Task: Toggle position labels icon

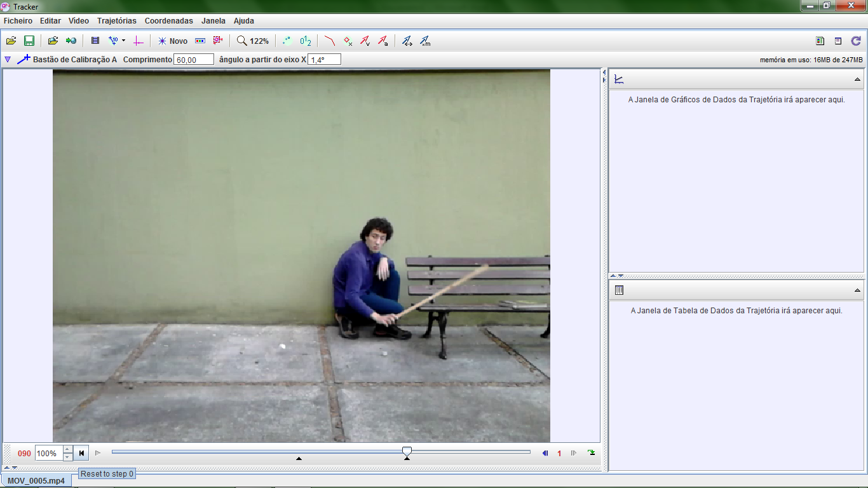Action: click(x=306, y=41)
